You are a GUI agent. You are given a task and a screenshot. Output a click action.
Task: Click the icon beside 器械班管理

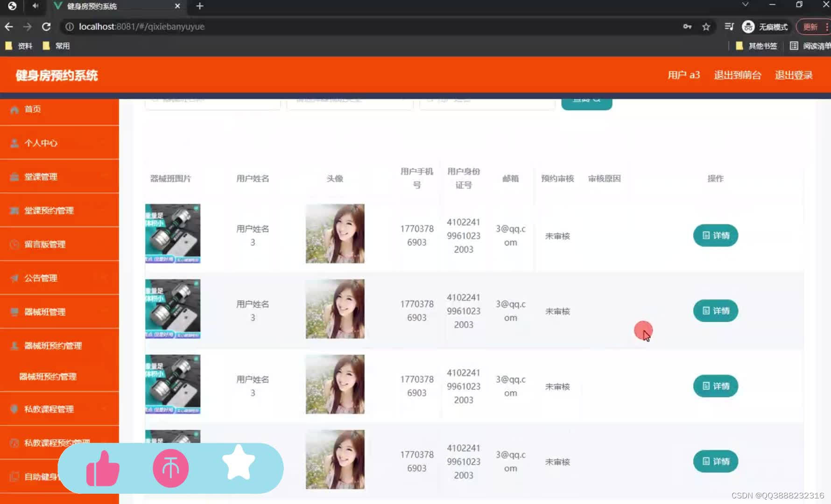(x=14, y=312)
